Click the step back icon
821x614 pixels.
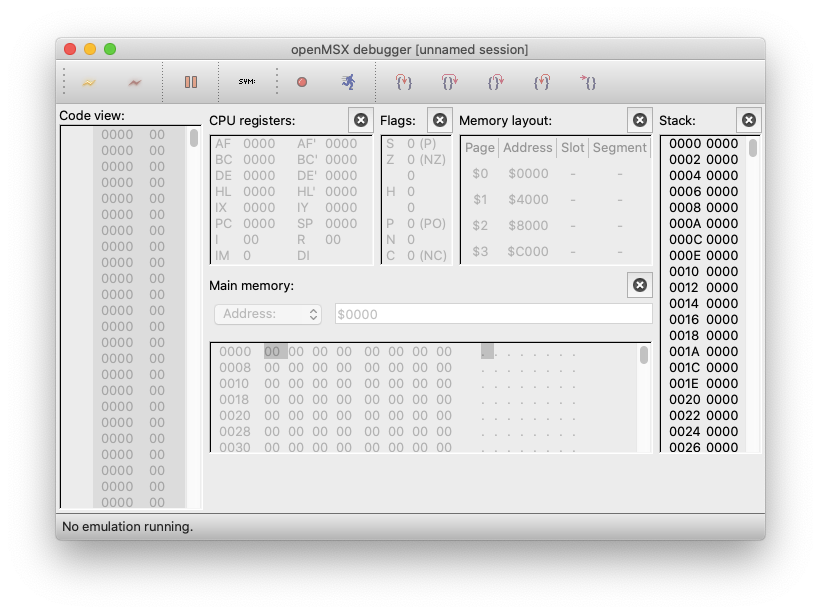542,82
